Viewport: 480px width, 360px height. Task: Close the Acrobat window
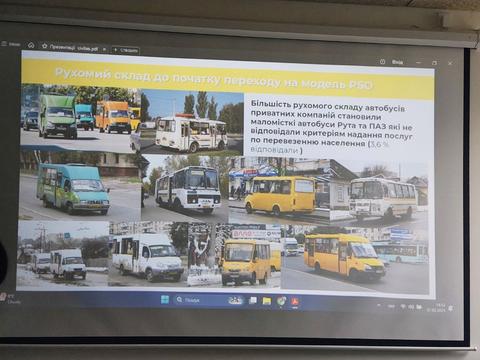[451, 63]
